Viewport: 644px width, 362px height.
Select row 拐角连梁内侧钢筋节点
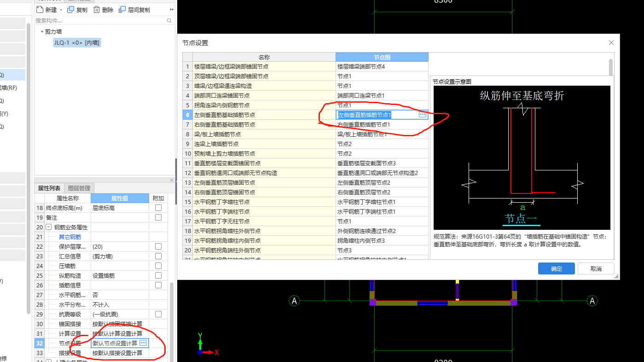tap(264, 105)
